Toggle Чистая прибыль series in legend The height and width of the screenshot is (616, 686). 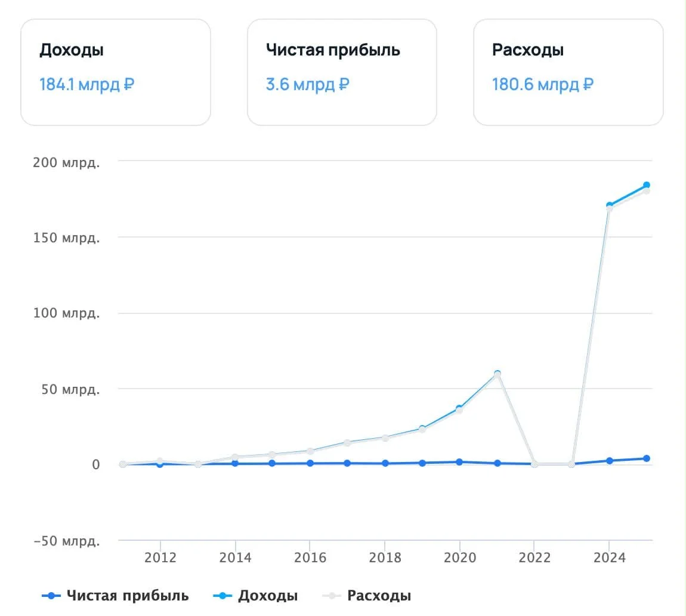(x=115, y=596)
